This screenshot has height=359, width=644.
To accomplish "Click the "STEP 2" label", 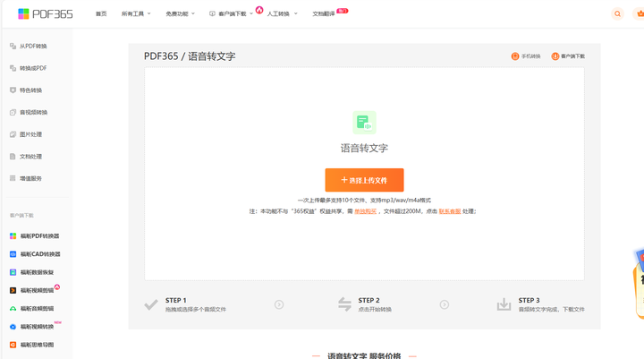I will coord(369,300).
